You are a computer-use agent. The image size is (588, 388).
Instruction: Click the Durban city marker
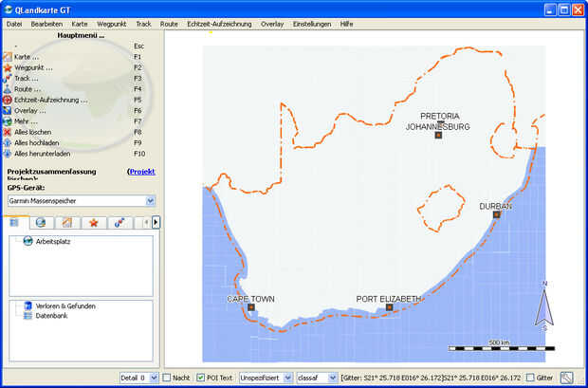pyautogui.click(x=497, y=214)
